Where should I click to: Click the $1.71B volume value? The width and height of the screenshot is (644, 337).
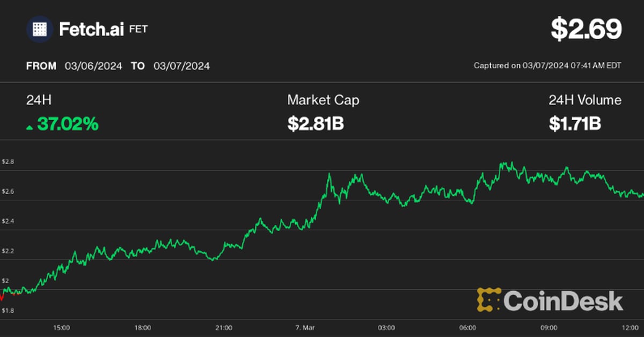(x=575, y=124)
